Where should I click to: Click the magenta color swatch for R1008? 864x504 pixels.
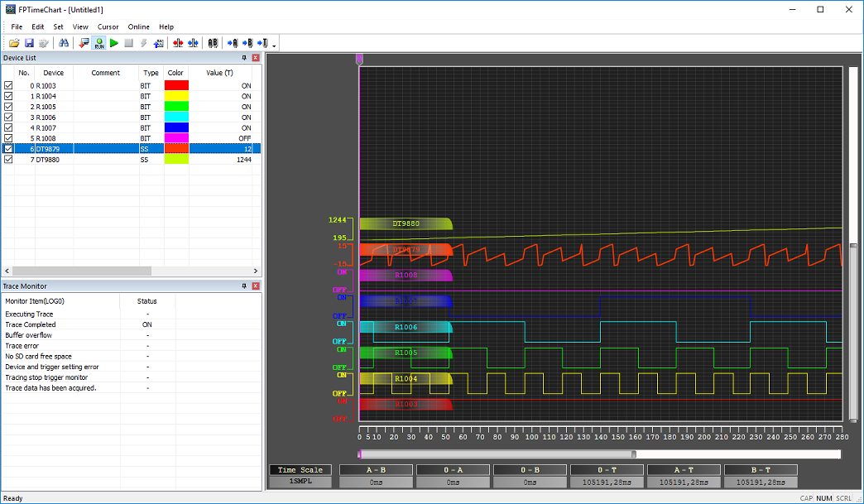tap(176, 138)
